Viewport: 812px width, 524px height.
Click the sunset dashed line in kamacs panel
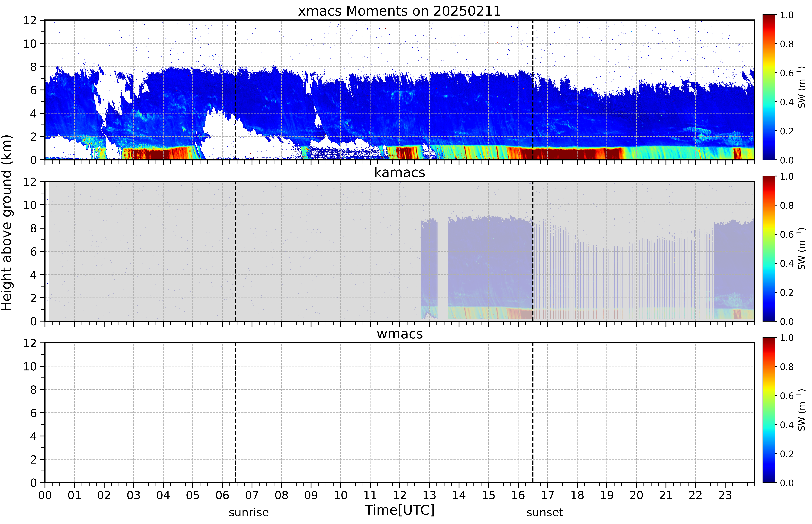(x=533, y=251)
